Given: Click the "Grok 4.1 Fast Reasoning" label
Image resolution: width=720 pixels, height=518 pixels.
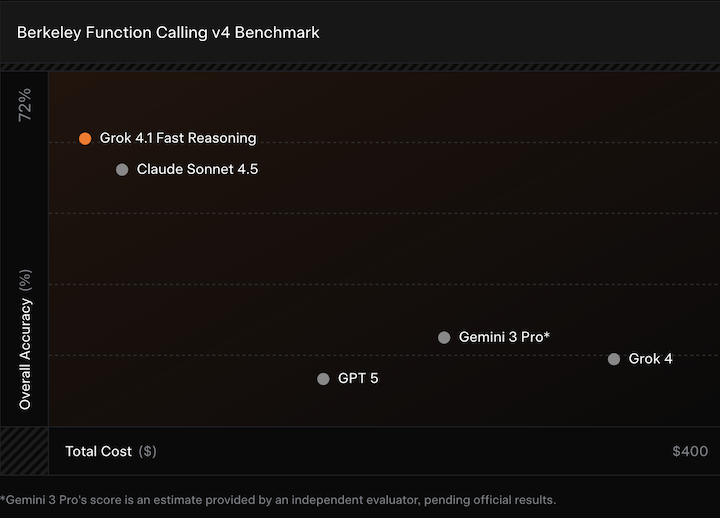Looking at the screenshot, I should tap(178, 139).
